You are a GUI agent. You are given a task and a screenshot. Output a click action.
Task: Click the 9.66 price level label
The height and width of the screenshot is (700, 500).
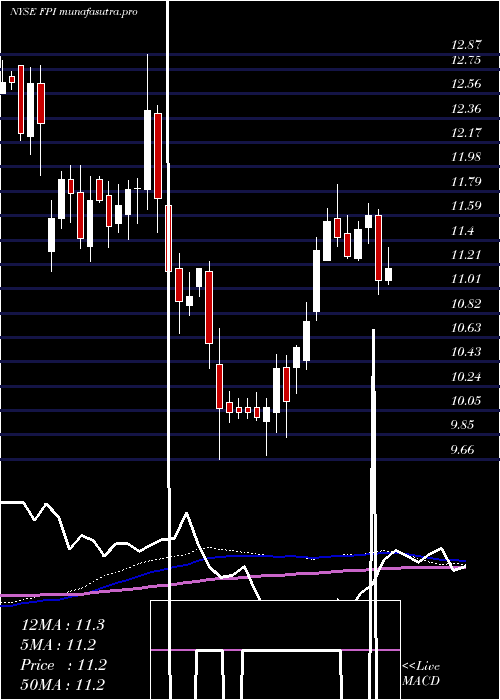(462, 450)
